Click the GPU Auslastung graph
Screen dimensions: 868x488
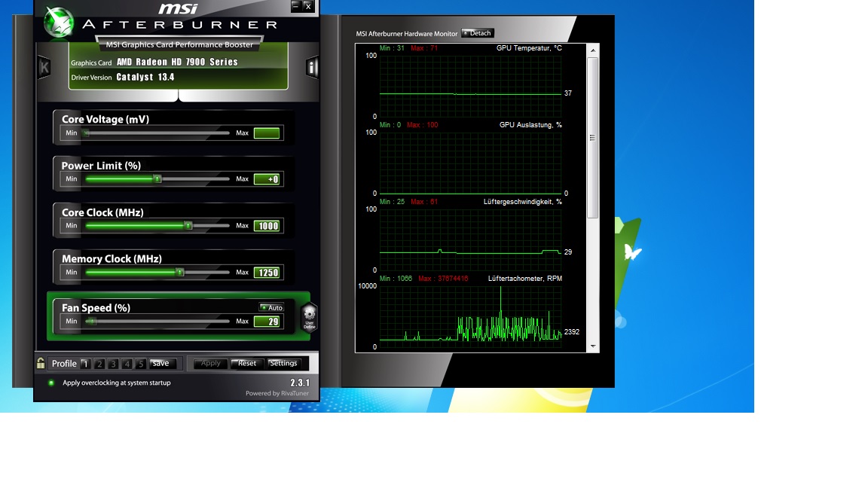tap(470, 163)
